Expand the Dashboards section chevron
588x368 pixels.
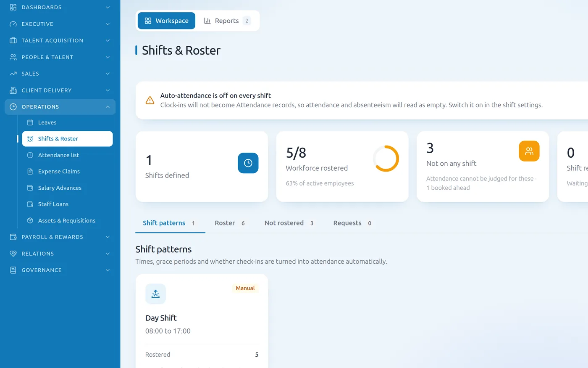tap(108, 7)
